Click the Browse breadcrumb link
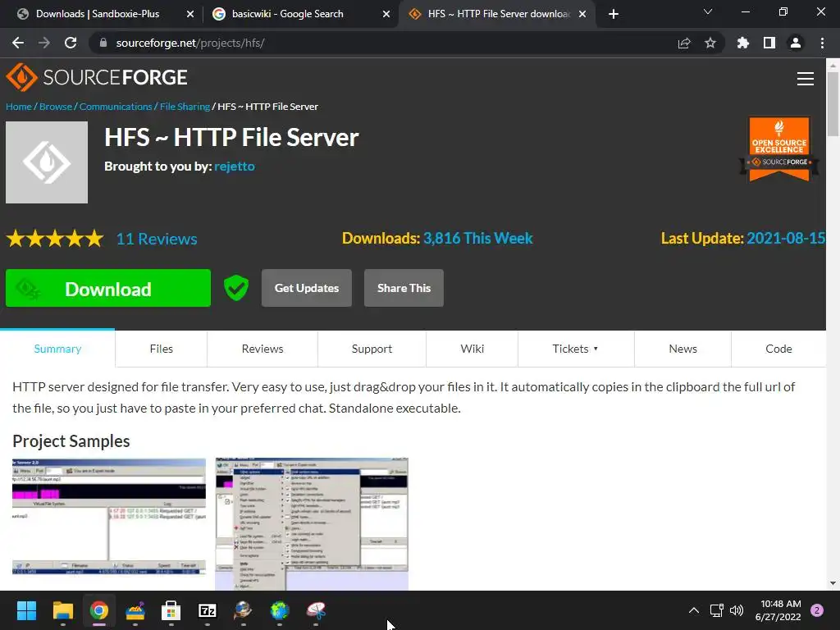The width and height of the screenshot is (840, 630). point(56,107)
